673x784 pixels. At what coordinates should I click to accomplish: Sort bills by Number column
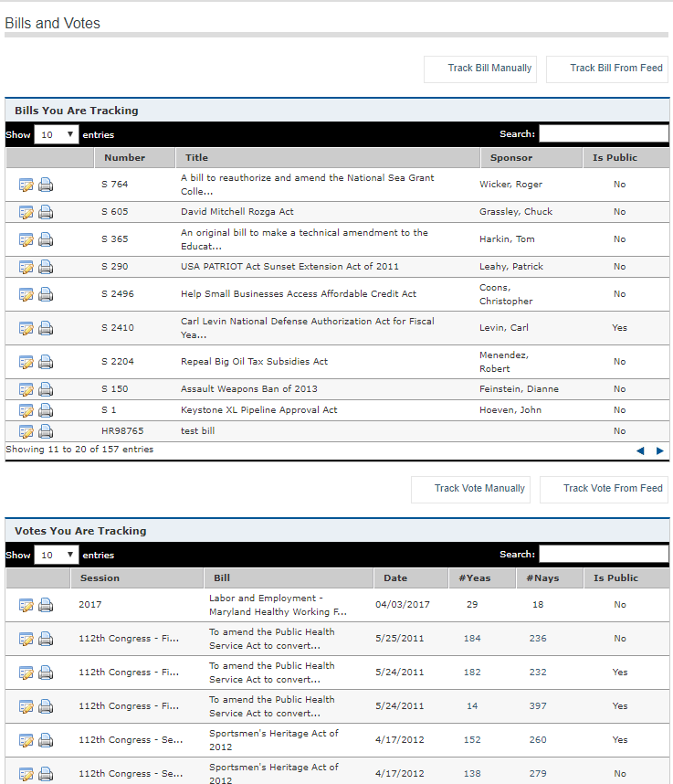[x=134, y=157]
